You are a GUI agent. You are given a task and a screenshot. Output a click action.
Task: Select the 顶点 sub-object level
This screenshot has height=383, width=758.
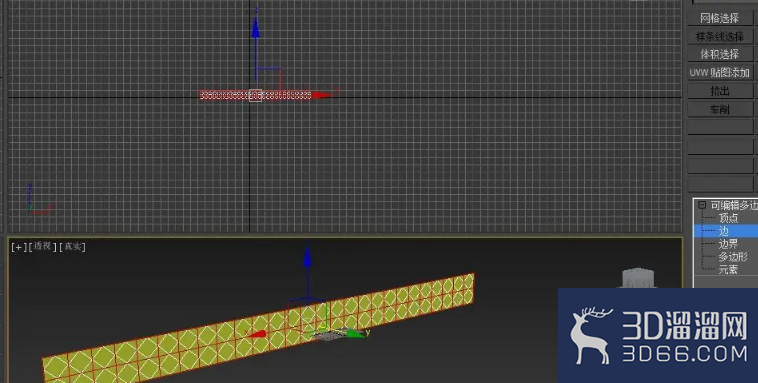(x=729, y=218)
